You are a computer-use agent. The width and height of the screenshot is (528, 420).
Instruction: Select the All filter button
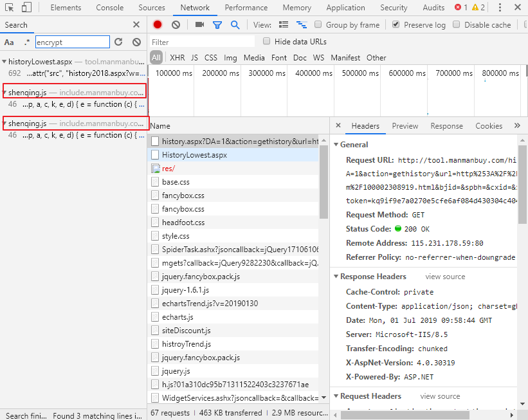click(156, 58)
